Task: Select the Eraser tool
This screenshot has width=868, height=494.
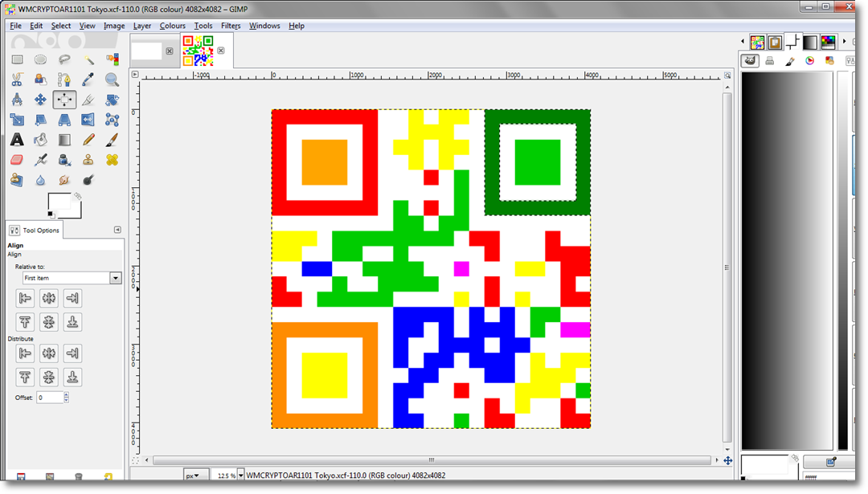Action: click(17, 160)
